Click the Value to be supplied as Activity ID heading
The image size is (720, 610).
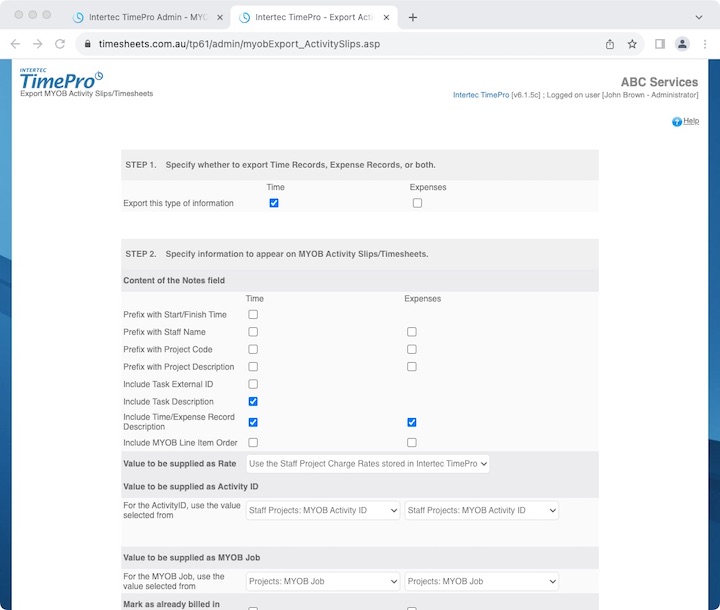pos(191,487)
